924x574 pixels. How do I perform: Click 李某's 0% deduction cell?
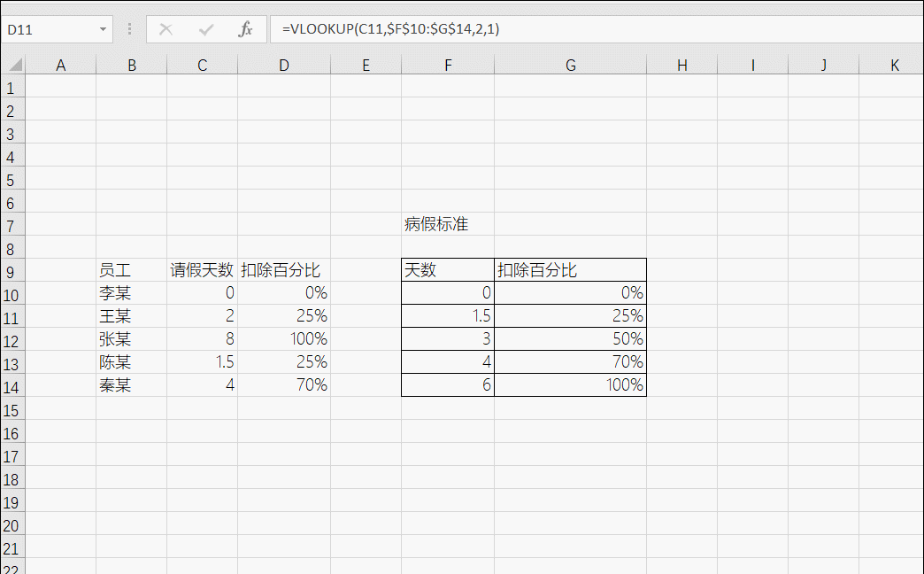(x=284, y=293)
